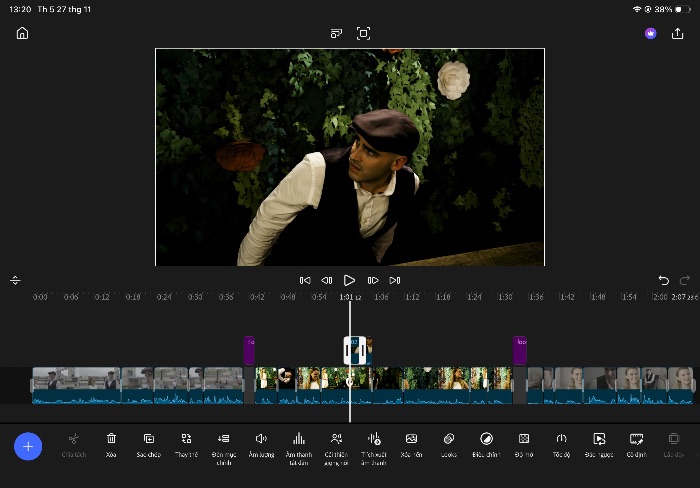Screen dimensions: 700x488
Task: Select the Cố định tool
Action: coord(636,445)
